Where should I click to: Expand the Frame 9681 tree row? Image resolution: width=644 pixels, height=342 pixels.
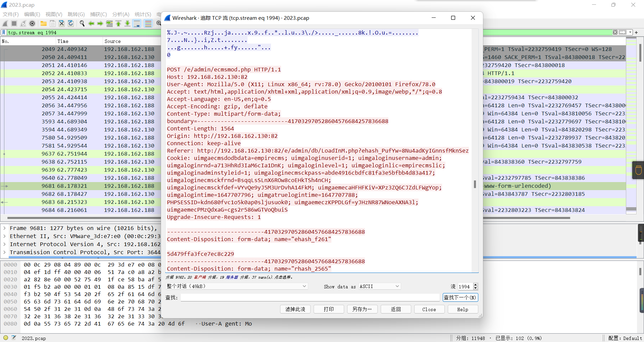pyautogui.click(x=4, y=228)
